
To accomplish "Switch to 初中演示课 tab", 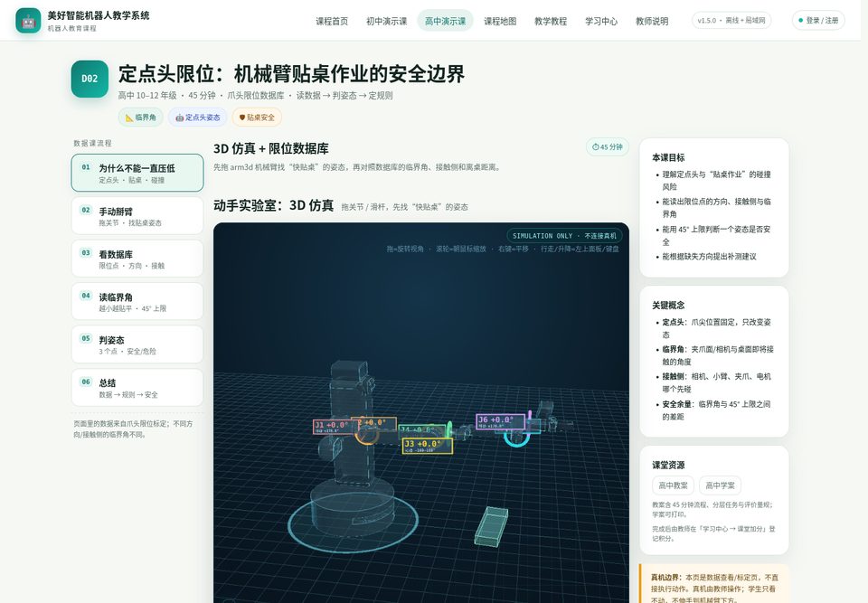I will [x=386, y=21].
